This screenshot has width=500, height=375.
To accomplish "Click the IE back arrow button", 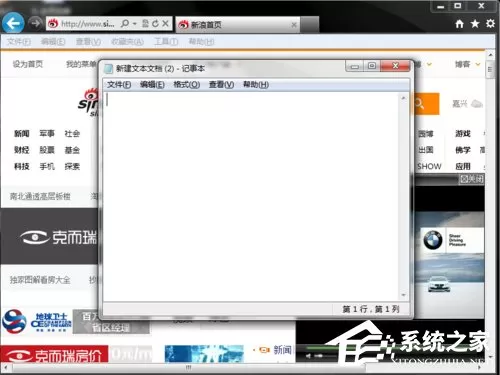I will click(13, 23).
